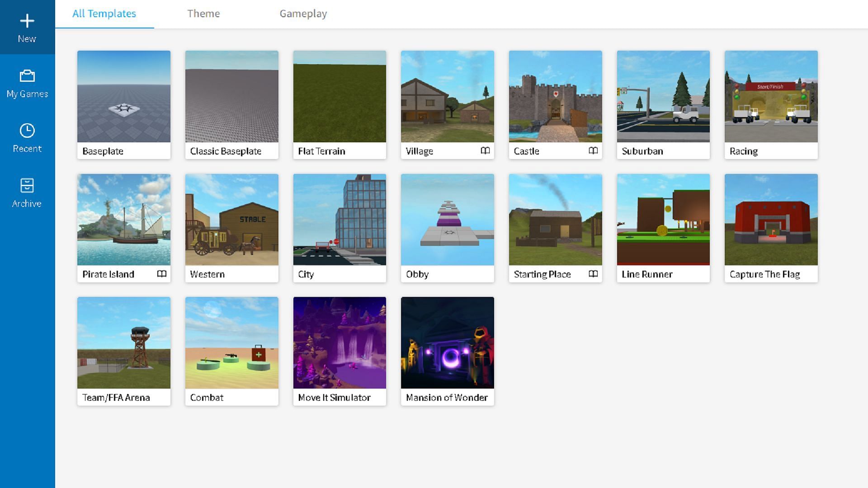This screenshot has height=488, width=868.
Task: Select All Templates filter
Action: pyautogui.click(x=104, y=13)
